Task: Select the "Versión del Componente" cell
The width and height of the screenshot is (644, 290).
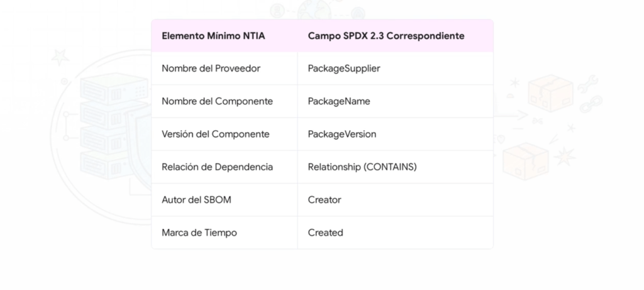Action: coord(216,134)
